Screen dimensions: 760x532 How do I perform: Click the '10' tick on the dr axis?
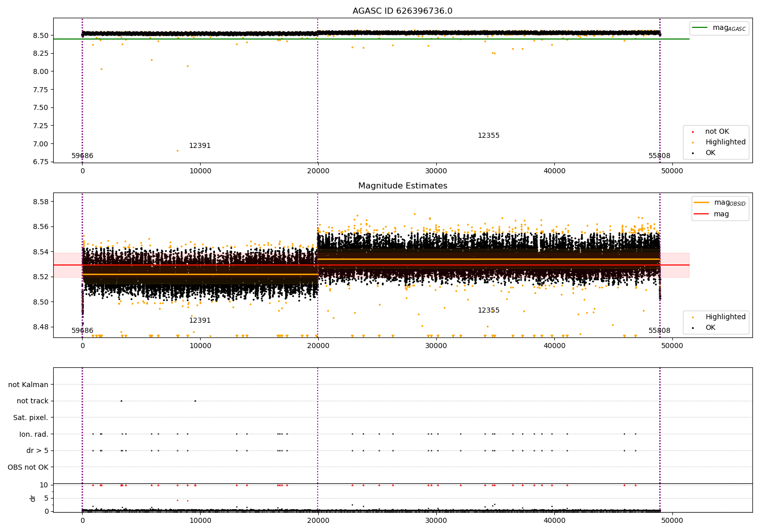click(x=44, y=485)
